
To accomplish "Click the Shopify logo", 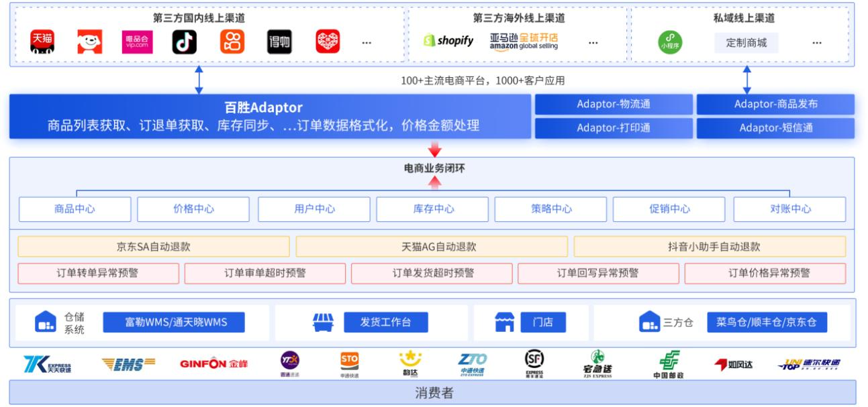I will tap(448, 42).
